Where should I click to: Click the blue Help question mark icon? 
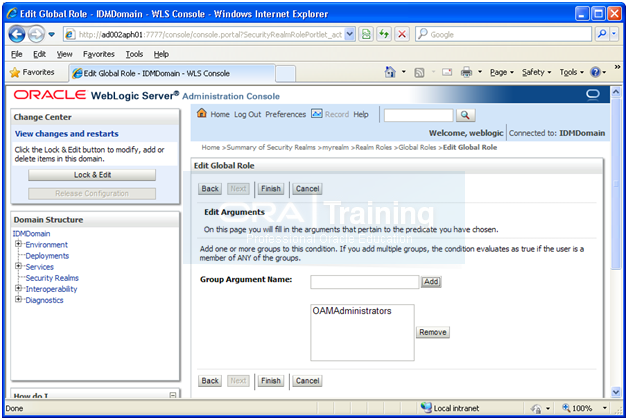tap(596, 72)
